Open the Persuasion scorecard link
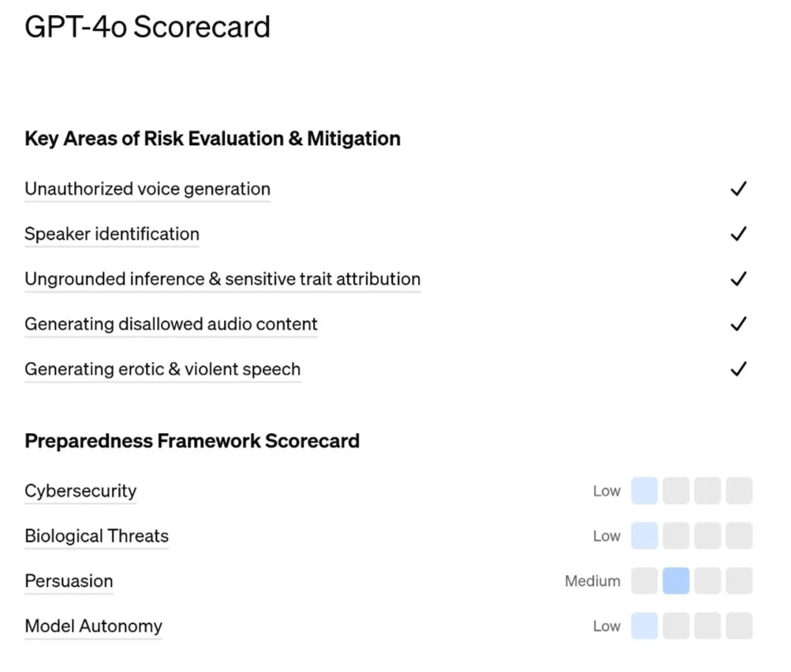 point(69,581)
